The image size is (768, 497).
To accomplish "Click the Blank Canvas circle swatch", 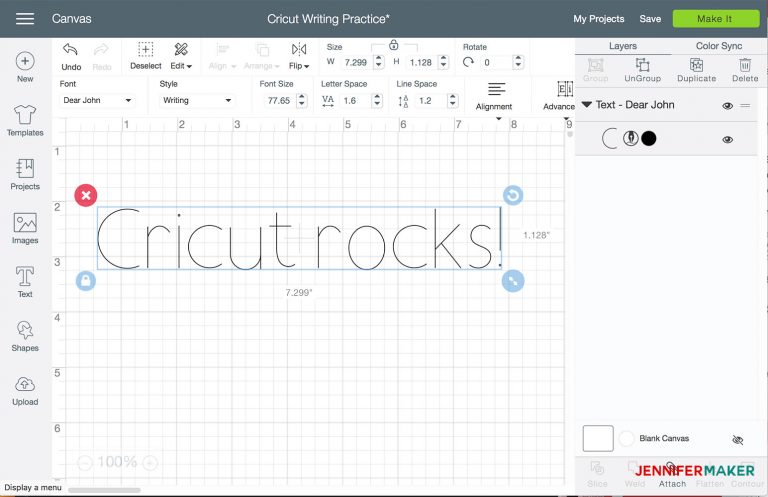I will 626,438.
